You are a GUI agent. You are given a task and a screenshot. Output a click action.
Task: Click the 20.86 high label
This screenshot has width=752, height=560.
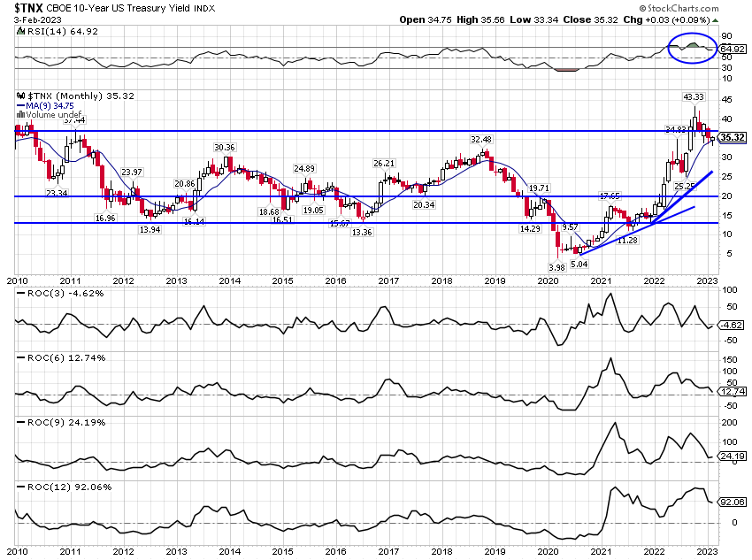coord(185,184)
